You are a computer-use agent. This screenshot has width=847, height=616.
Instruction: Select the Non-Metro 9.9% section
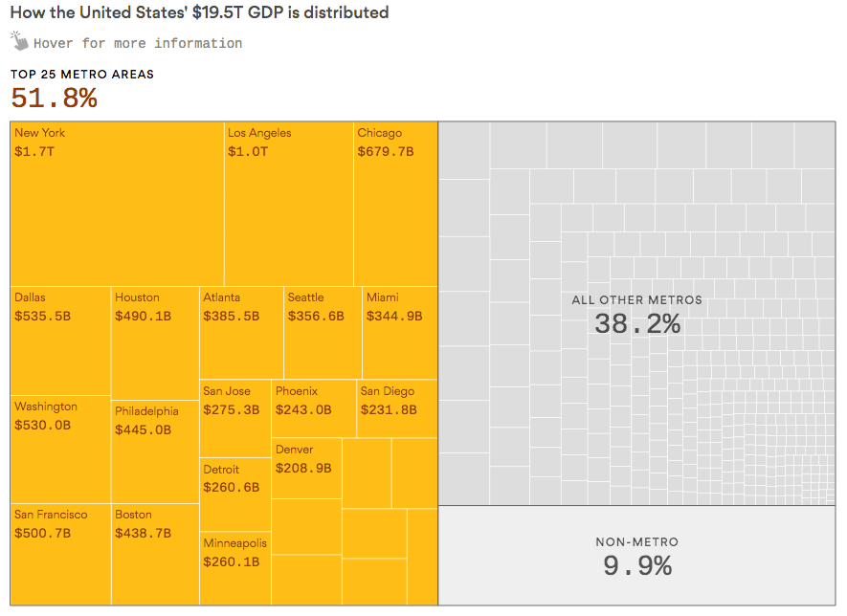tap(636, 556)
